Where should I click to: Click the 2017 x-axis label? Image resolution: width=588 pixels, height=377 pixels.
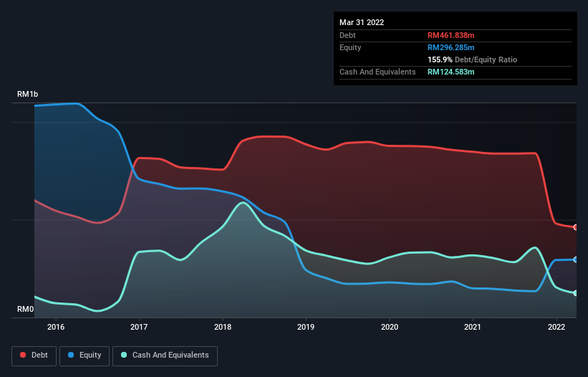pos(139,327)
